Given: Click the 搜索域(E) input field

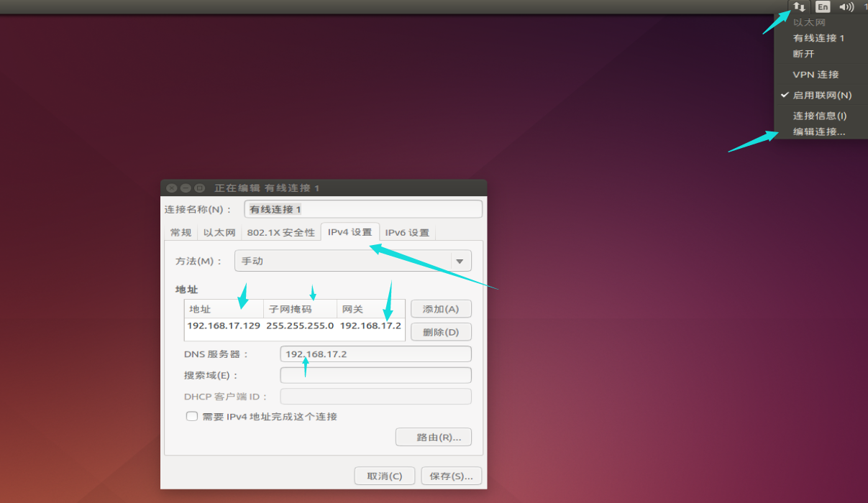Looking at the screenshot, I should point(375,375).
